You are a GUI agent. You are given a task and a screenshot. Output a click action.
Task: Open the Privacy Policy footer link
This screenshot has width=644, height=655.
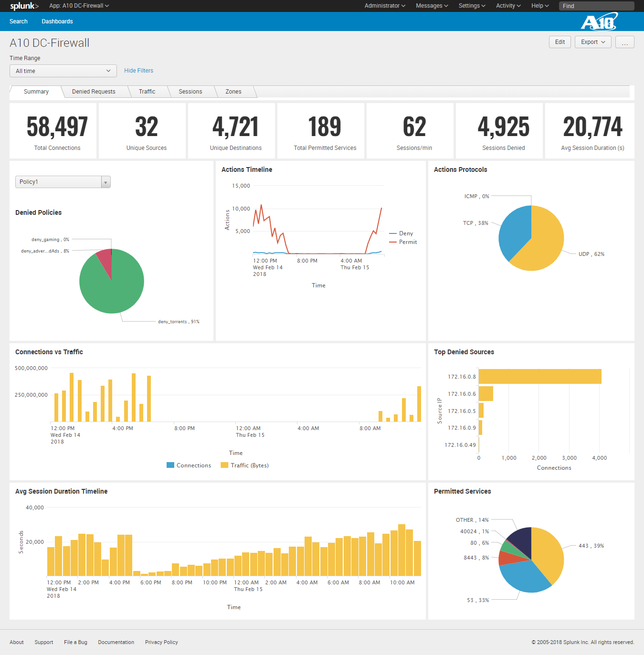click(161, 642)
